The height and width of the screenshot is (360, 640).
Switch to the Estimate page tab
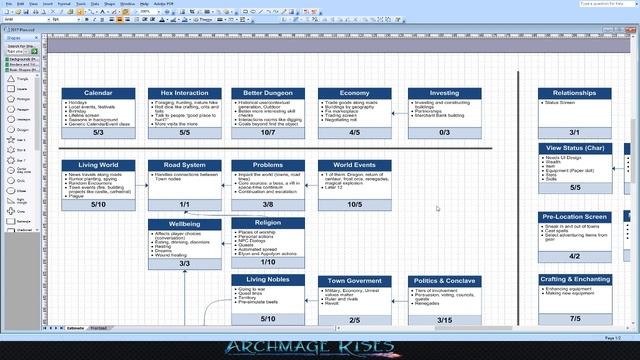coord(75,328)
